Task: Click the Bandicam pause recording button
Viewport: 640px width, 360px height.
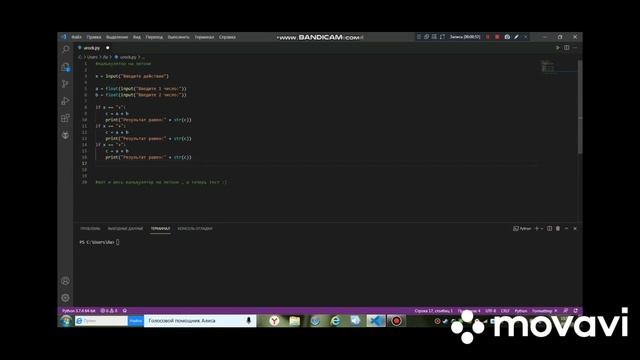Action: [x=488, y=37]
